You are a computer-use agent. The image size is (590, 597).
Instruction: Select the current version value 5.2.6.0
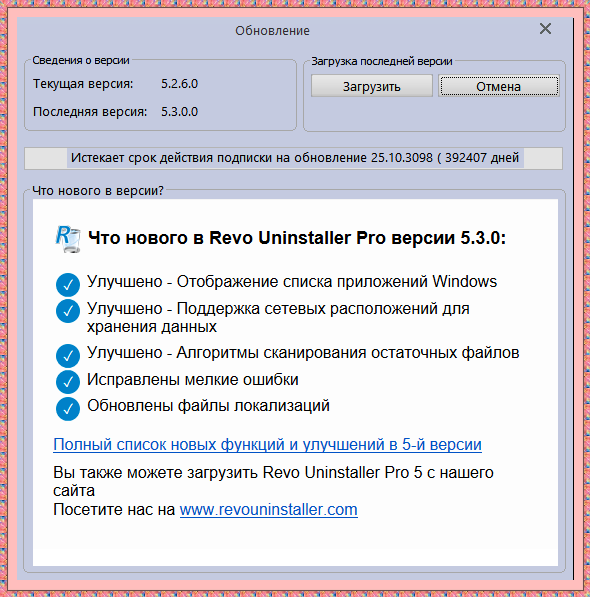point(179,83)
